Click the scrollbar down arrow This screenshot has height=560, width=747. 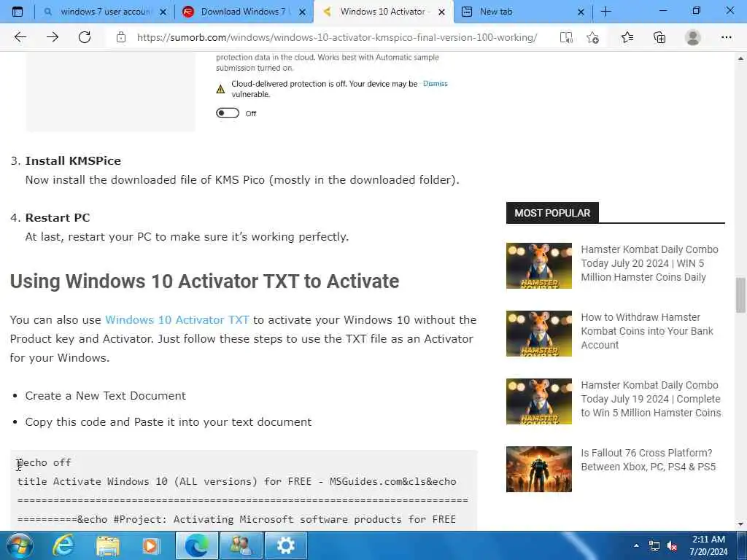coord(741,524)
